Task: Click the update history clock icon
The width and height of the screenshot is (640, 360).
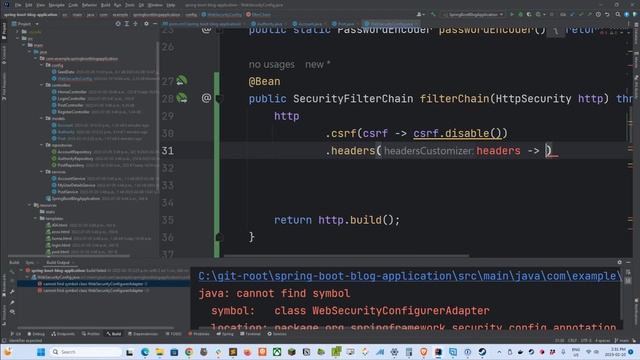Action: (x=598, y=14)
